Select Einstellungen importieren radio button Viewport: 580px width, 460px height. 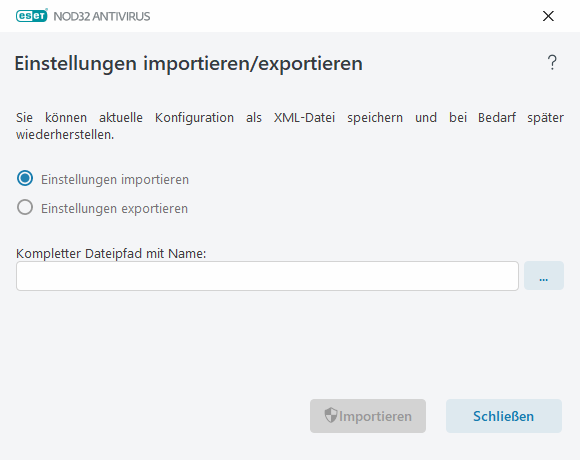25,179
